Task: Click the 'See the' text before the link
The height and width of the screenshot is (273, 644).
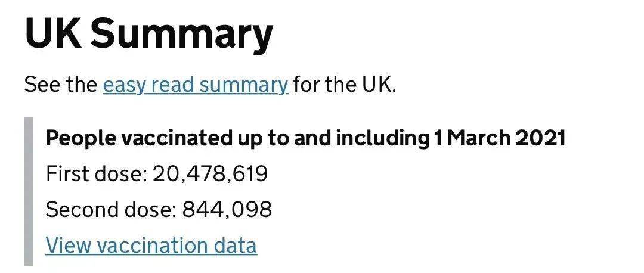Action: 60,85
